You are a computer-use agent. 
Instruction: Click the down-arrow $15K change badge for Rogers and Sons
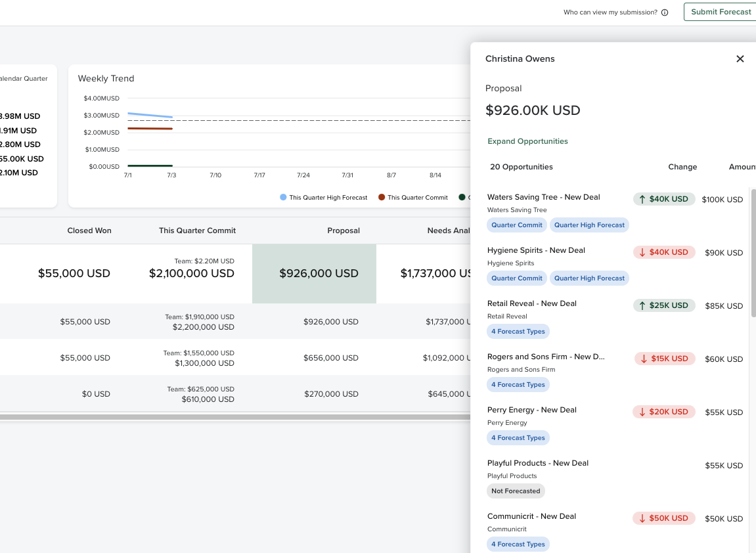[664, 359]
